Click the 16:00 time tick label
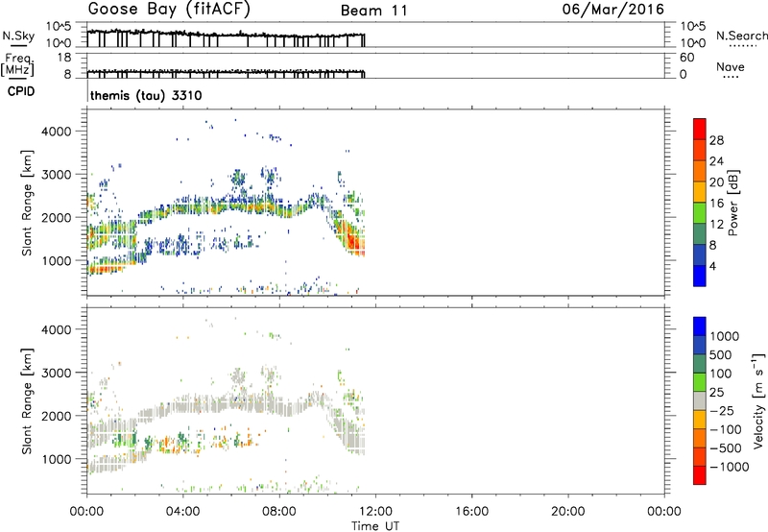 [471, 512]
